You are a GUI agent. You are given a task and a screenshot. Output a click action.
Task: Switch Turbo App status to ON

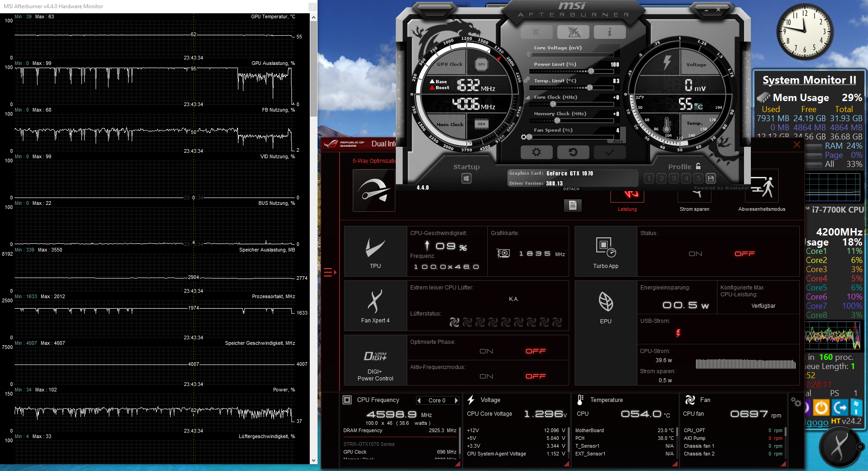tap(695, 254)
